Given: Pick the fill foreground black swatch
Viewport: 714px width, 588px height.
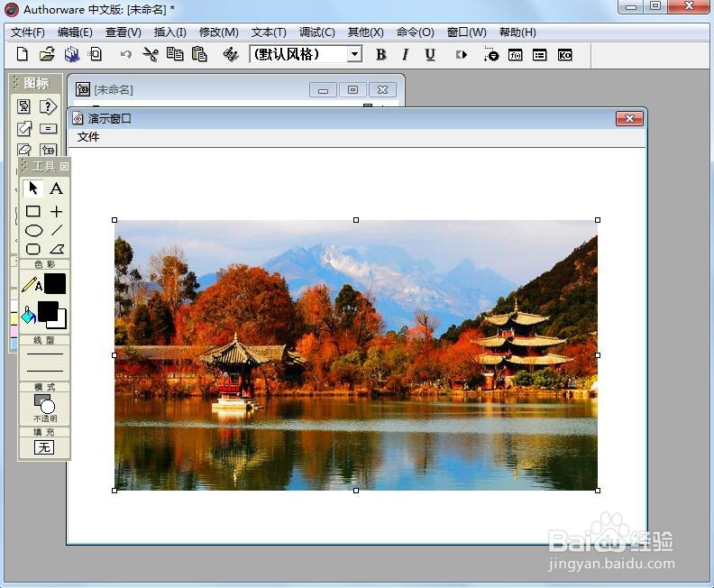Looking at the screenshot, I should [48, 310].
